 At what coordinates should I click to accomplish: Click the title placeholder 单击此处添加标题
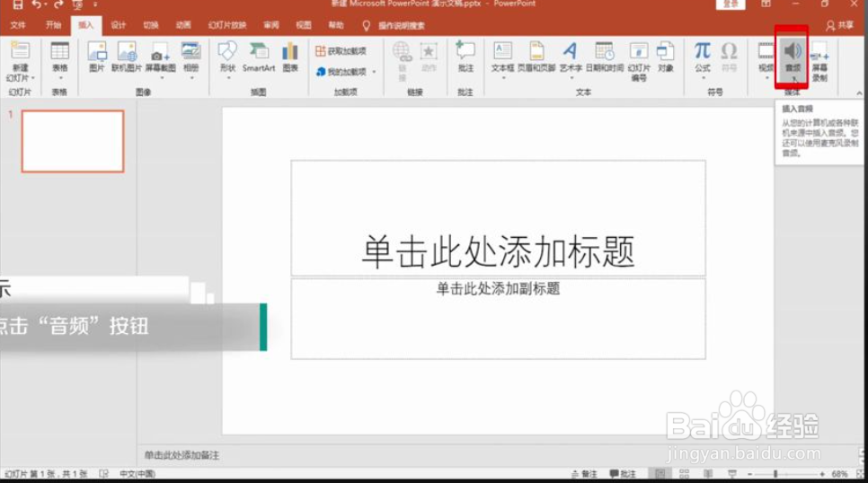pos(498,252)
